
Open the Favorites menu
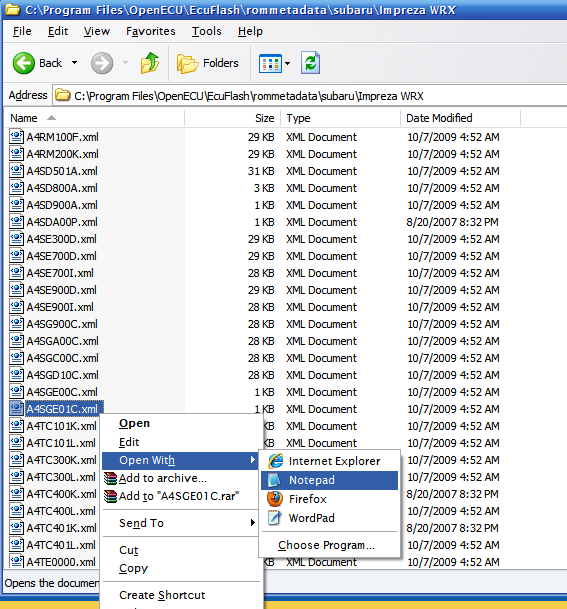pyautogui.click(x=151, y=31)
